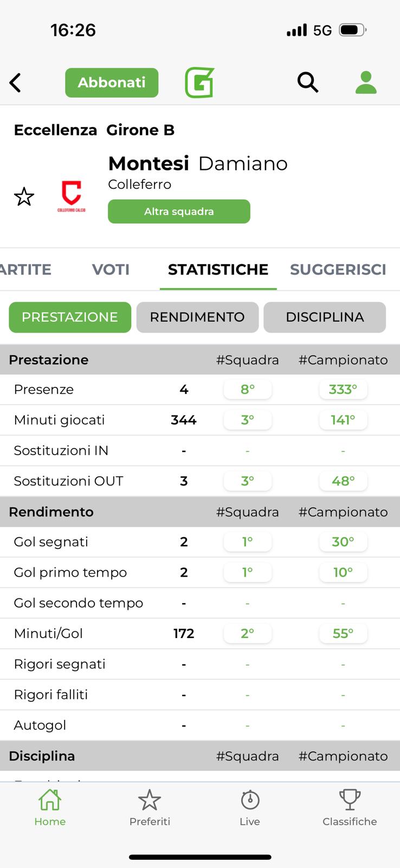Image resolution: width=400 pixels, height=868 pixels.
Task: Select the DISCIPLINA filter
Action: pyautogui.click(x=325, y=317)
